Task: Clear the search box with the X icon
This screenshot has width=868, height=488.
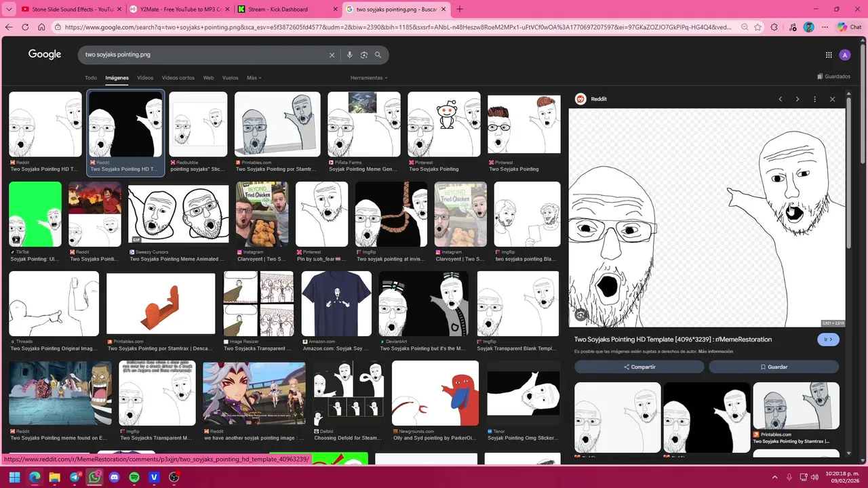Action: [332, 55]
